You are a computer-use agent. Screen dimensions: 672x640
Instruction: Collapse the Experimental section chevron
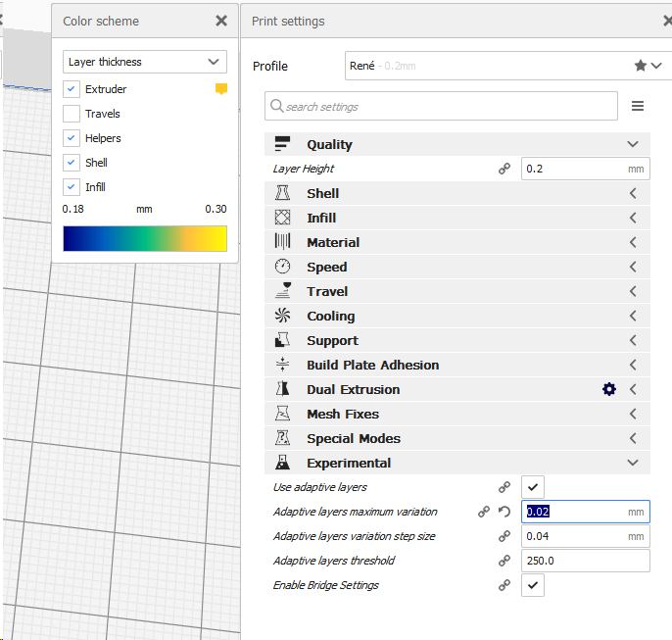[x=633, y=463]
